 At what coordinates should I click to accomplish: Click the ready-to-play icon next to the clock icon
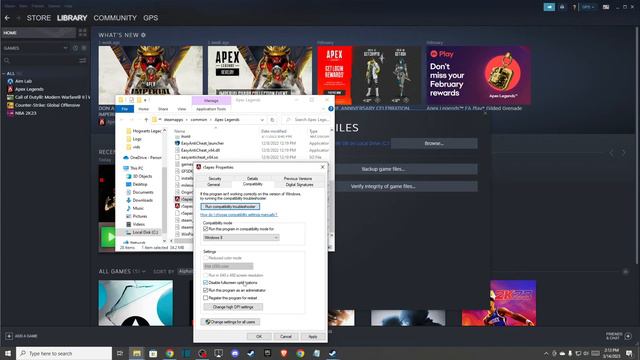click(84, 48)
